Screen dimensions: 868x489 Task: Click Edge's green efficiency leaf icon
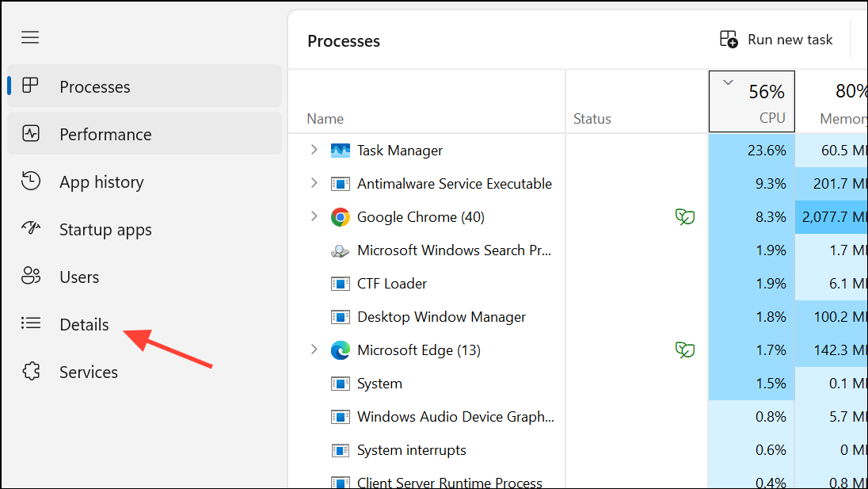(x=684, y=350)
